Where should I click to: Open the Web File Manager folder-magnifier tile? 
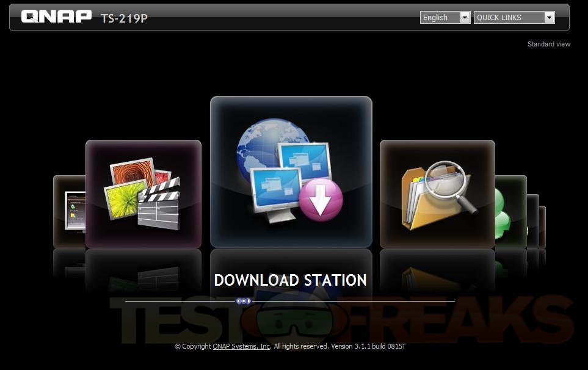[x=437, y=194]
